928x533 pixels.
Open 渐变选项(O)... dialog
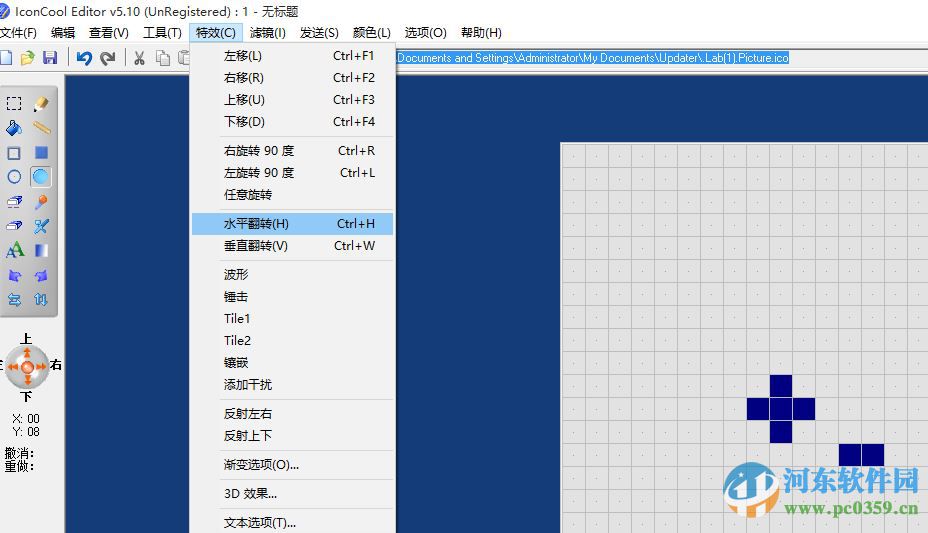tap(292, 464)
